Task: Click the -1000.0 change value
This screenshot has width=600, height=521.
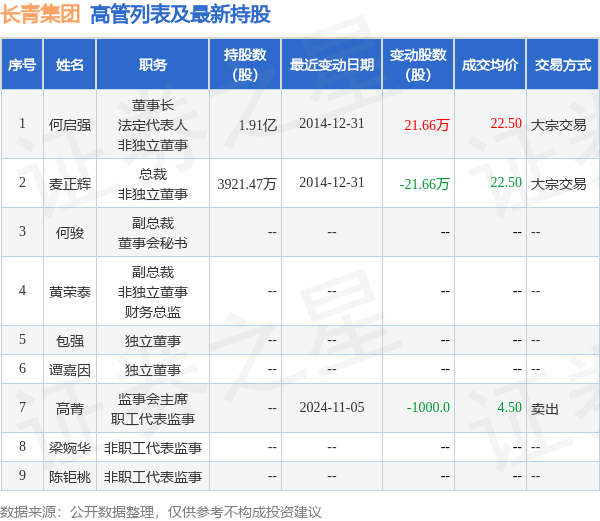Action: tap(428, 407)
